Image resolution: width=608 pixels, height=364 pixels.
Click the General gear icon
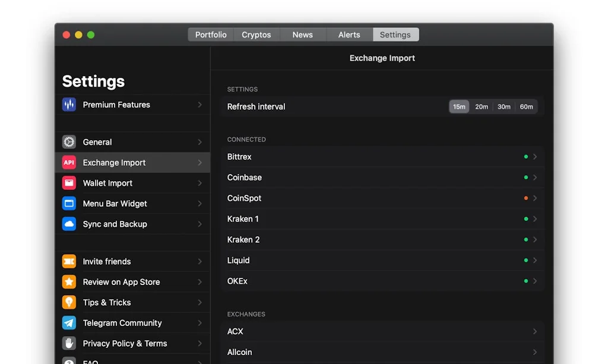(x=69, y=142)
